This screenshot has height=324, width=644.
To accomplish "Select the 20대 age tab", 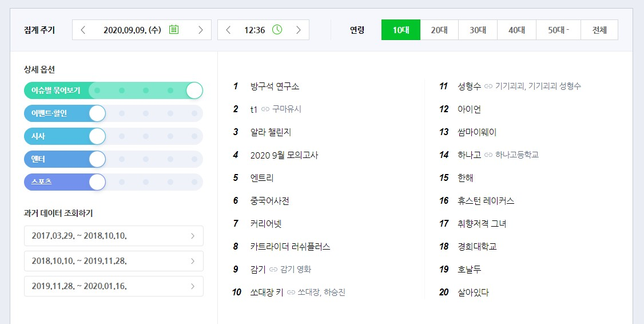I will [439, 30].
